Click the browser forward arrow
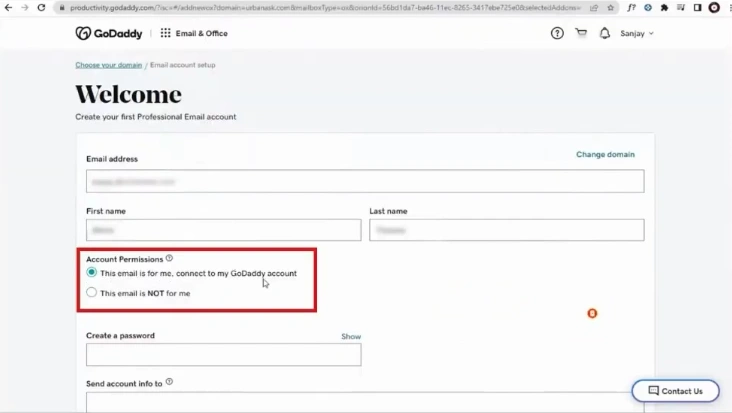 [25, 7]
